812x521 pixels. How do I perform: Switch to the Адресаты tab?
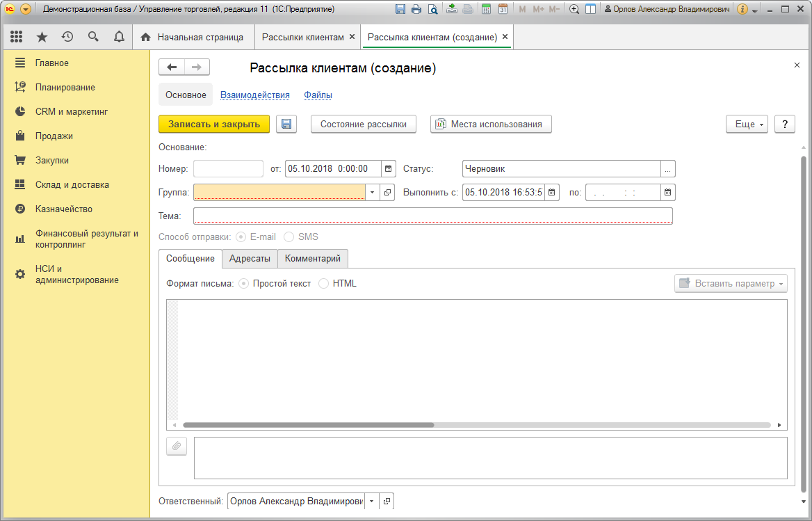pyautogui.click(x=250, y=259)
